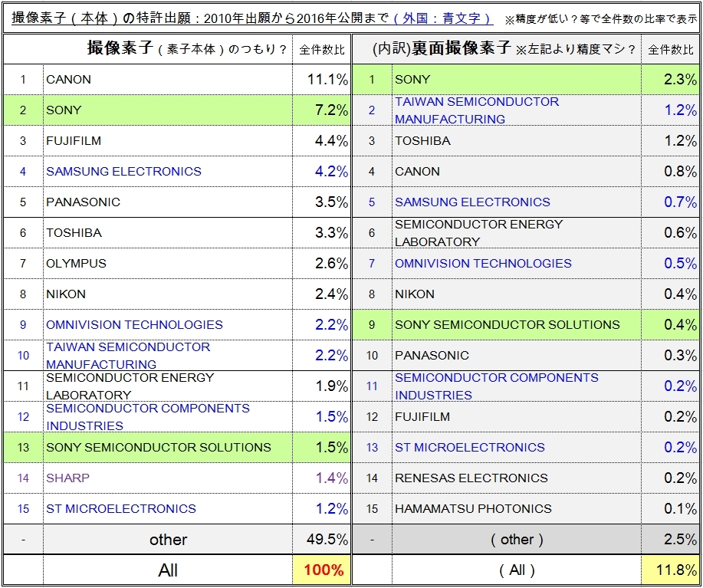Click the red 100% total cell
Image resolution: width=703 pixels, height=588 pixels.
coord(322,570)
